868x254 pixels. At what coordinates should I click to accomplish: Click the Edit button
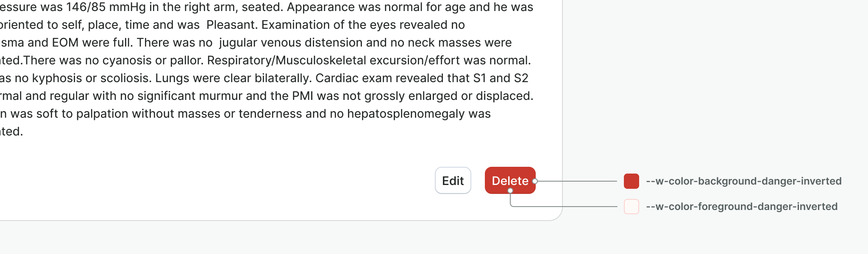tap(453, 181)
